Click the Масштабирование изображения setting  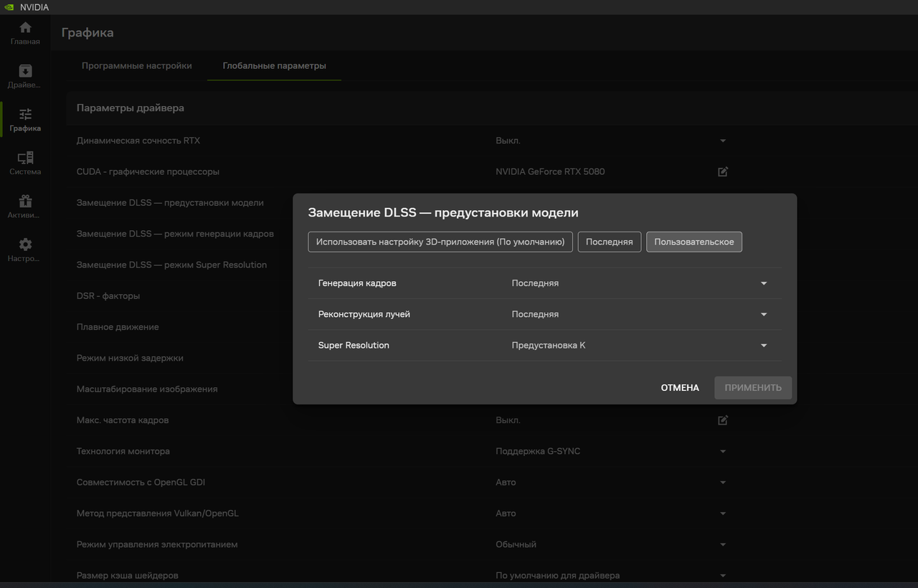147,389
